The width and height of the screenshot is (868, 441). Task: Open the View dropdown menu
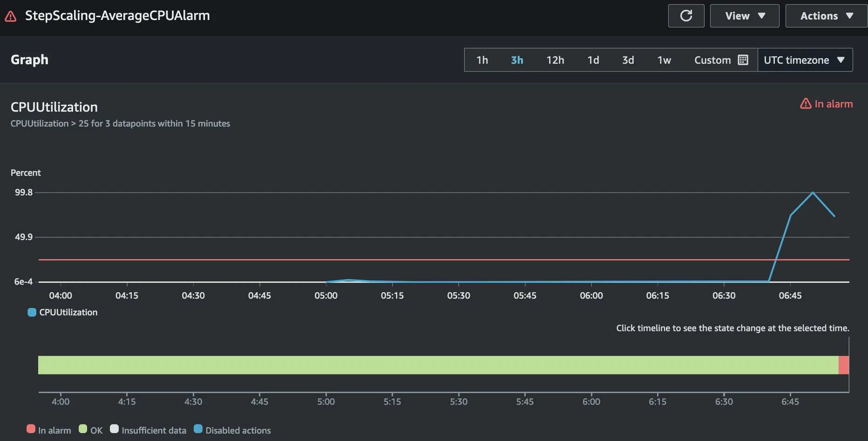(745, 16)
